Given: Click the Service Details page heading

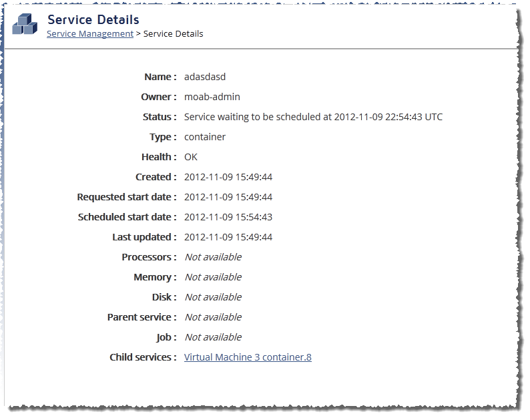Looking at the screenshot, I should pos(93,19).
